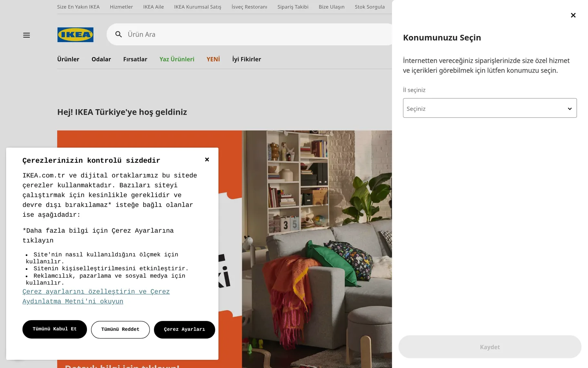The width and height of the screenshot is (588, 368).
Task: Click the living room banner image
Action: point(317,249)
